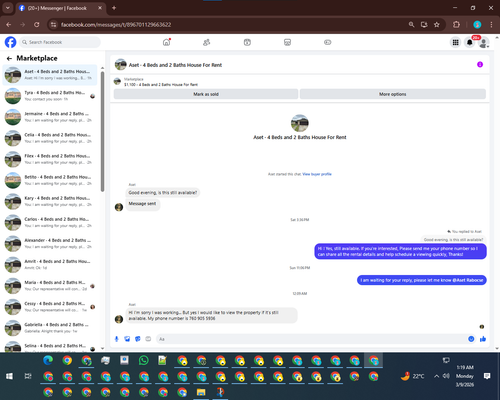Screen dimensions: 500x400
Task: Open the emoji picker in the message box
Action: point(471,339)
